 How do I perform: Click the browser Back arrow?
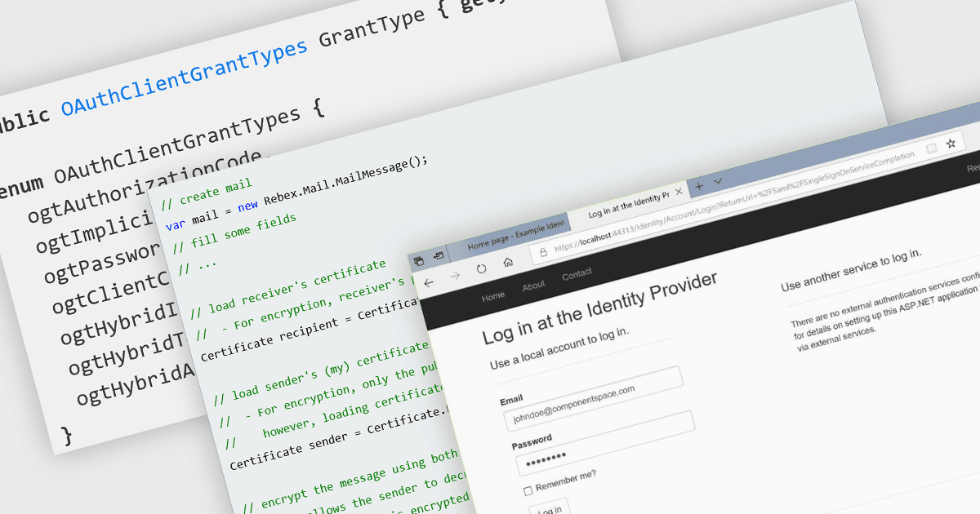pyautogui.click(x=429, y=281)
